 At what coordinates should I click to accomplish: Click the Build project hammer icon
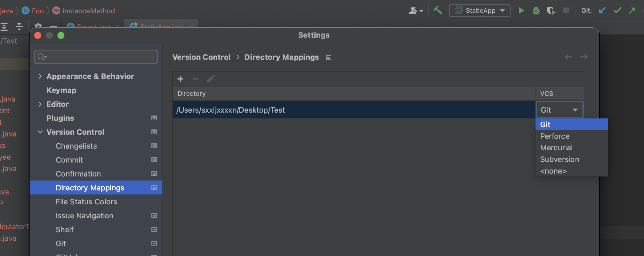pos(438,11)
